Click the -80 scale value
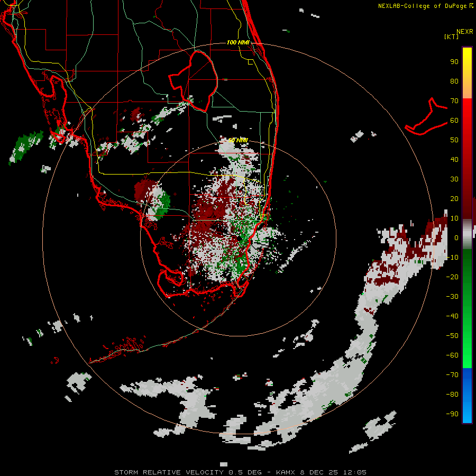 pyautogui.click(x=452, y=395)
